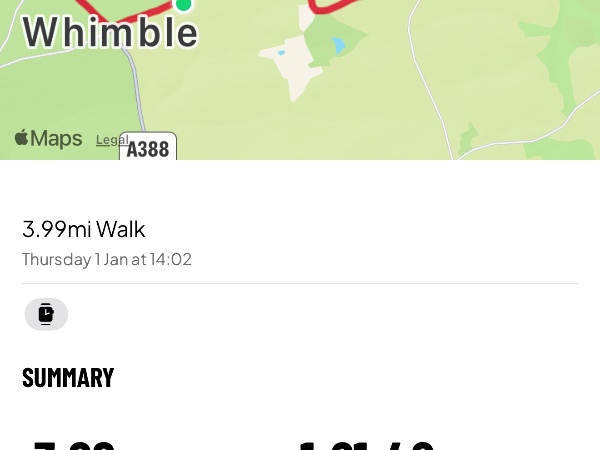Click the right summary statistic value

(x=366, y=444)
